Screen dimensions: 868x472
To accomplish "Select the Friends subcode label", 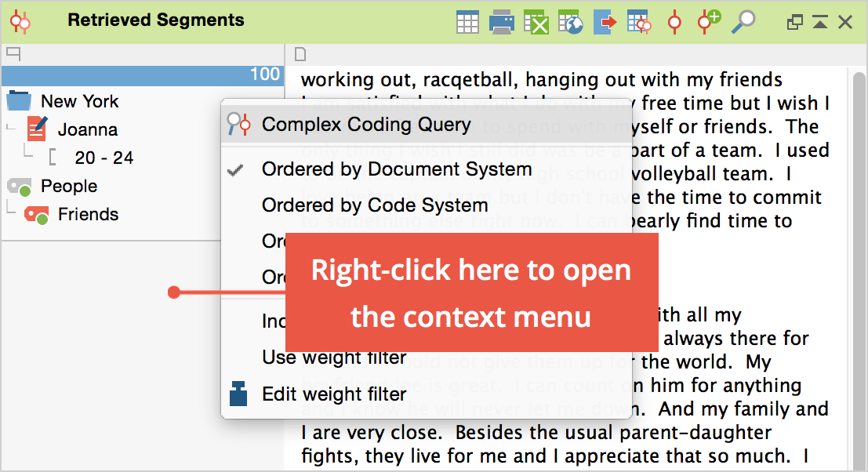I will (x=88, y=214).
